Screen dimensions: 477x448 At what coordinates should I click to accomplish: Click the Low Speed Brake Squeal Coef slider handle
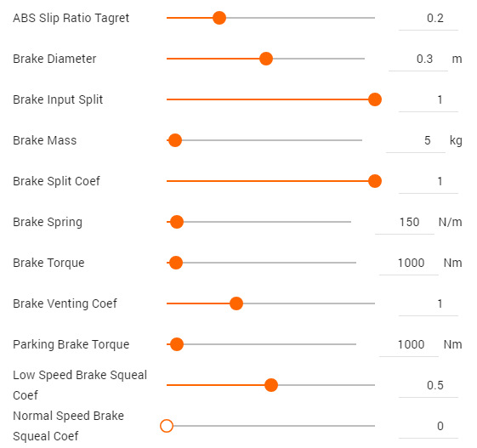[271, 385]
